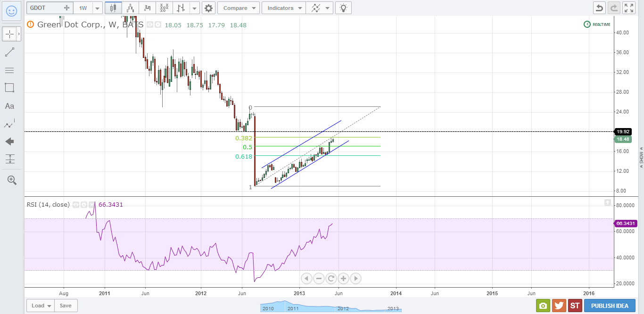Toggle visibility of Green Dot Corp. series
This screenshot has height=314, width=644.
(x=150, y=25)
